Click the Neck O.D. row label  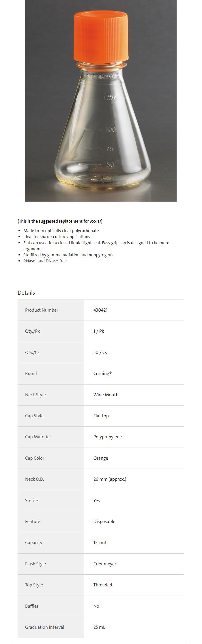[35, 479]
